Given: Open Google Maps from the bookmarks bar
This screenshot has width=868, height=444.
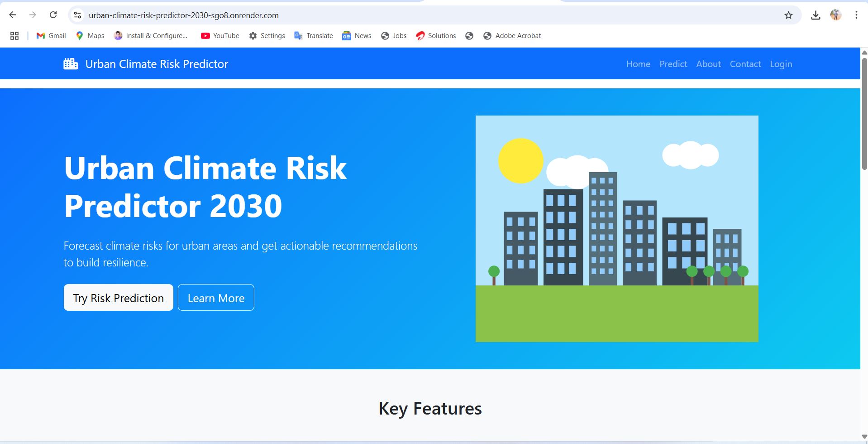Looking at the screenshot, I should tap(80, 36).
